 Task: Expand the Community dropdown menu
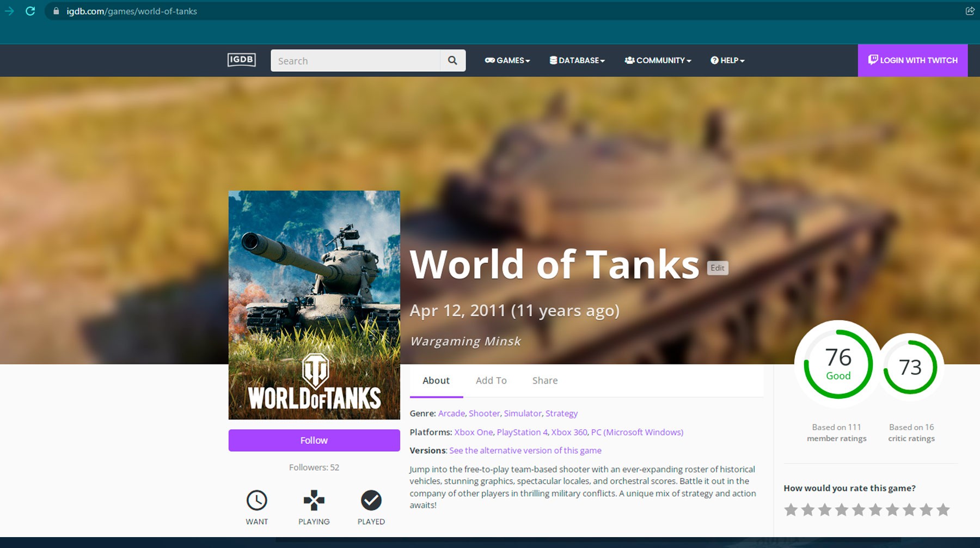point(658,60)
